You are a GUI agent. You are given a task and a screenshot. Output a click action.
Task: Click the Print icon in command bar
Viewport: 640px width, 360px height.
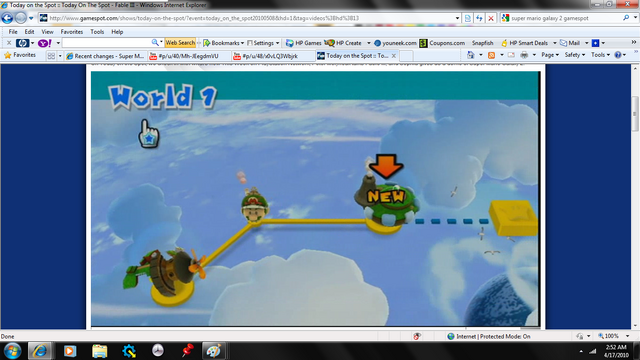point(524,55)
